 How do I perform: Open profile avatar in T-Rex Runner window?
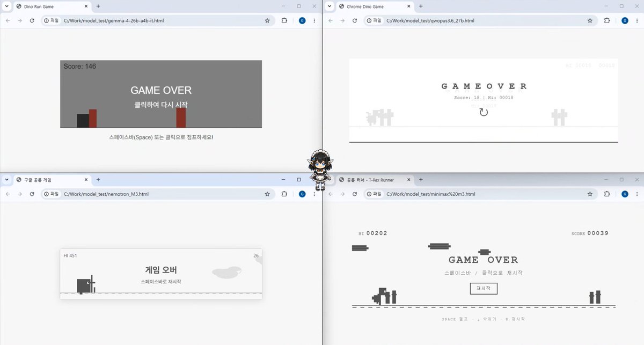(x=625, y=194)
